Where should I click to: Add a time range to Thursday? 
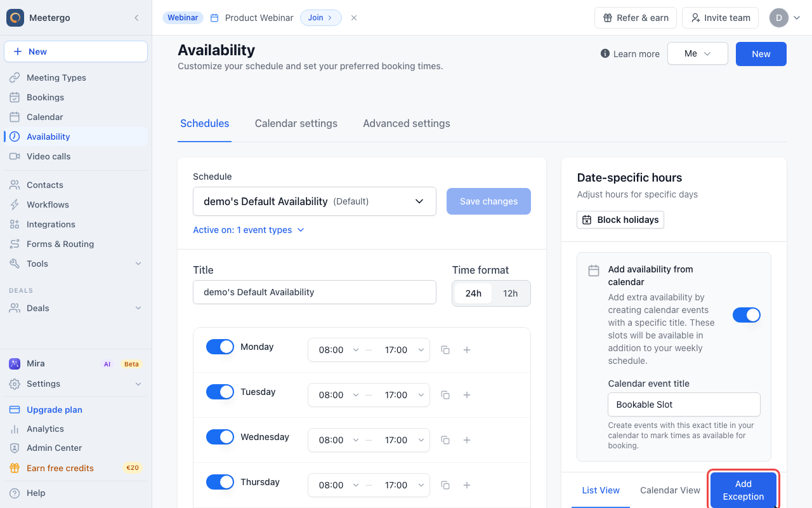pyautogui.click(x=467, y=485)
